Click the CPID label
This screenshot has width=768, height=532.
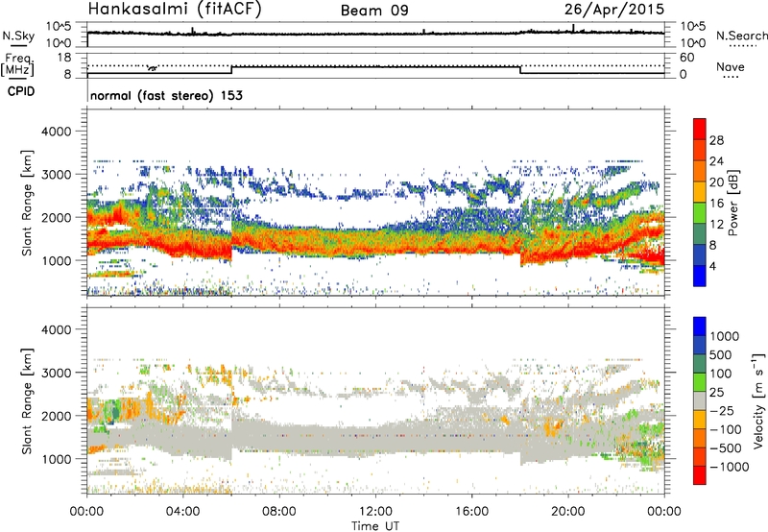[x=21, y=91]
